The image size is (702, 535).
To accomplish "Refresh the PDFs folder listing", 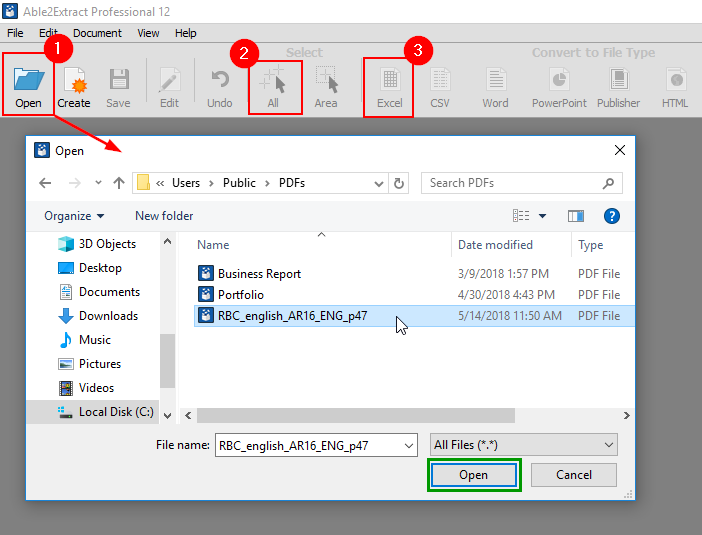I will [398, 183].
